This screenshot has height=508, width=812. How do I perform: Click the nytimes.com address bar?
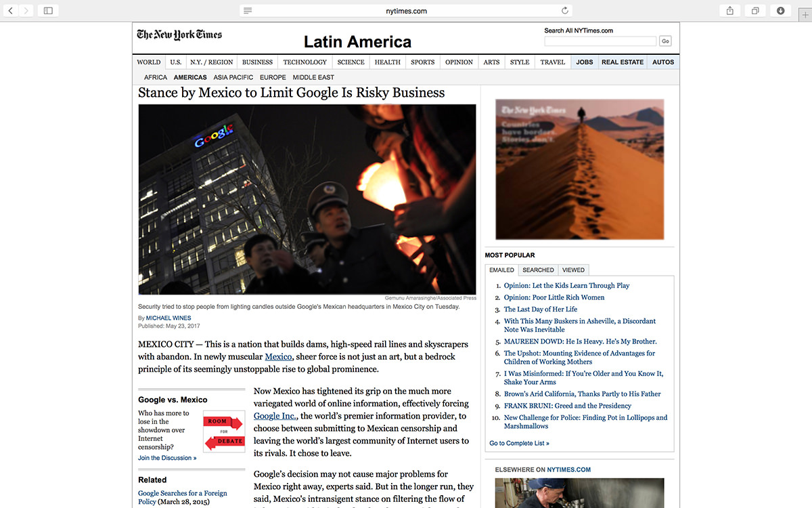coord(406,11)
